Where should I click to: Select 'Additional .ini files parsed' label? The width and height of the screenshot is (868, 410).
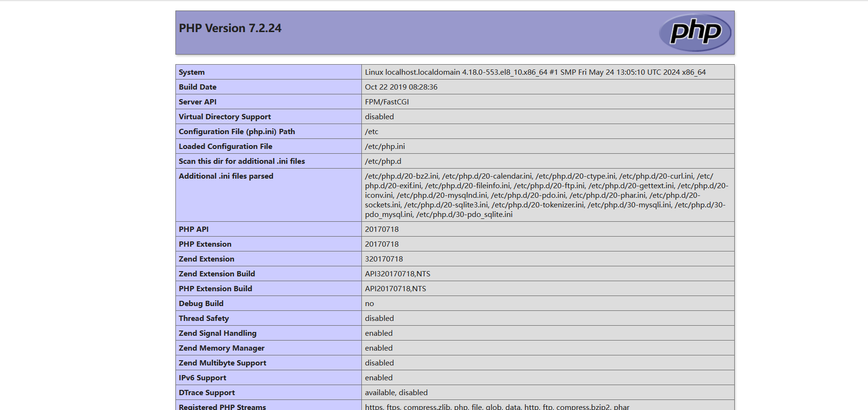[226, 176]
